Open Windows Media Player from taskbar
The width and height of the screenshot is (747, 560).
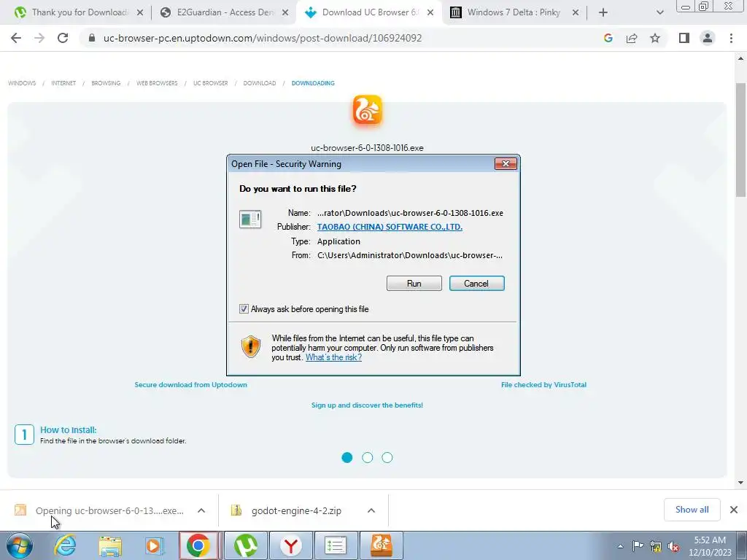(x=155, y=545)
